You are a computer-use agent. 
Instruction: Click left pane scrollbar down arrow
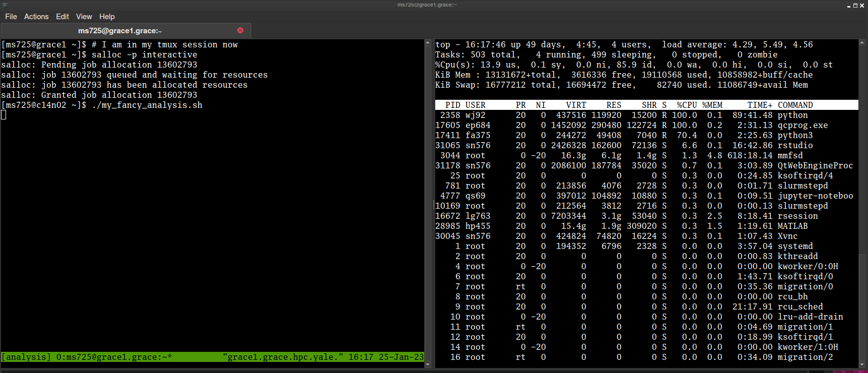[x=428, y=364]
